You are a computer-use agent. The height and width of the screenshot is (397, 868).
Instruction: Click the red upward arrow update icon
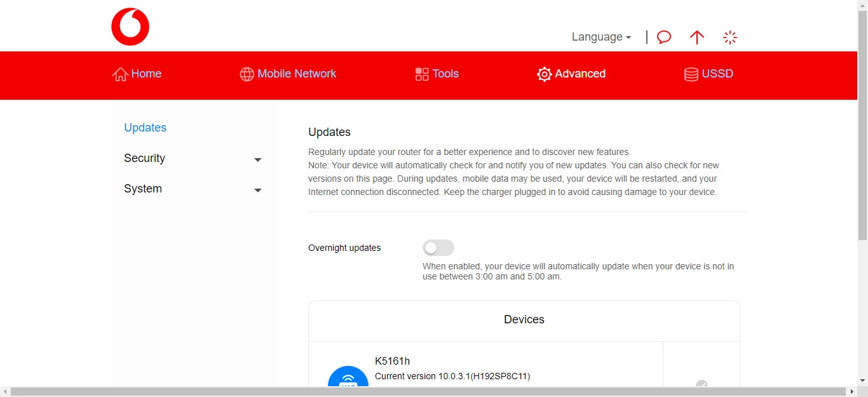coord(697,37)
